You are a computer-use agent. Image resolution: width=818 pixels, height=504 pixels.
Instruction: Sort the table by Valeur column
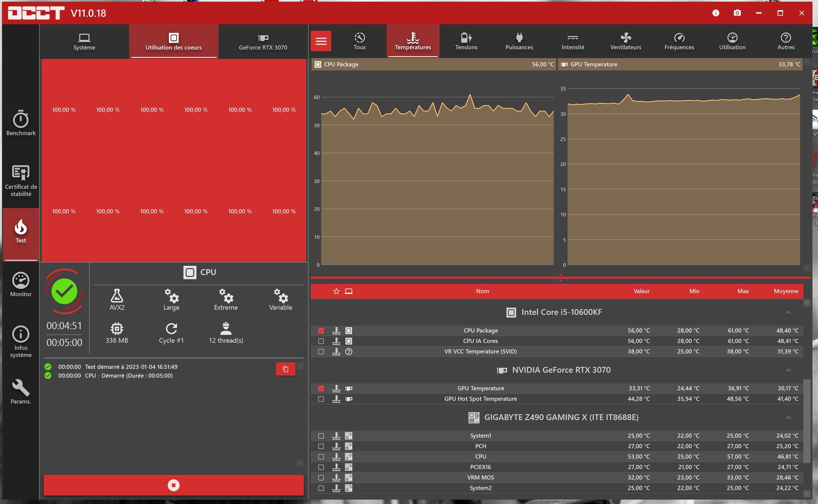tap(641, 291)
